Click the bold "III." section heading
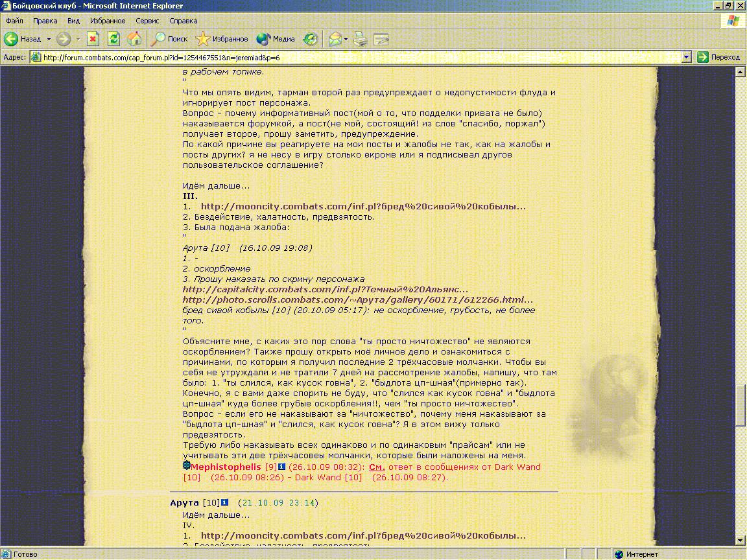This screenshot has width=747, height=560. 190,196
